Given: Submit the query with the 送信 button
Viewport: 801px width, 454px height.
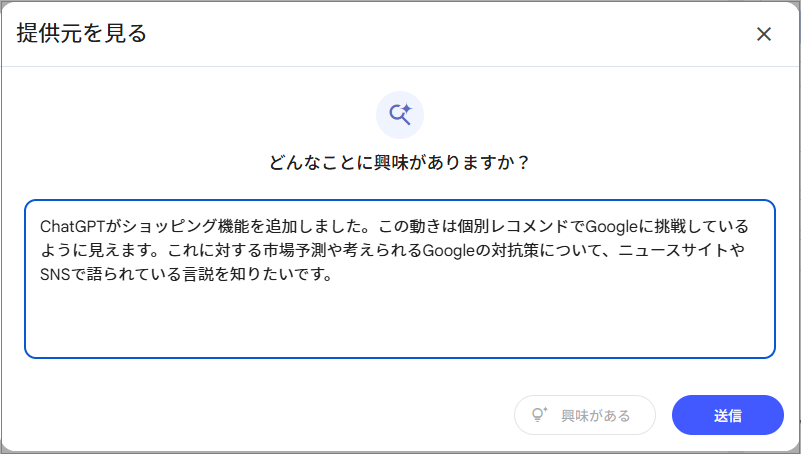Looking at the screenshot, I should tap(727, 415).
